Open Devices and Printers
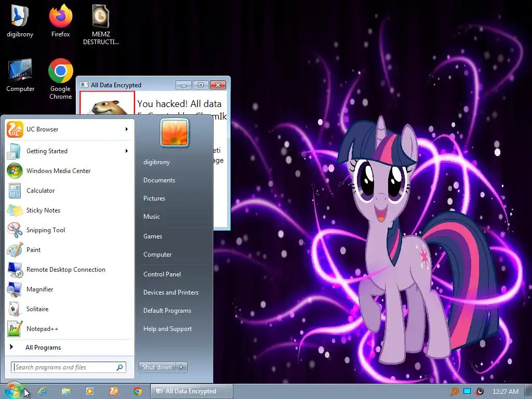The image size is (532, 399). tap(170, 292)
